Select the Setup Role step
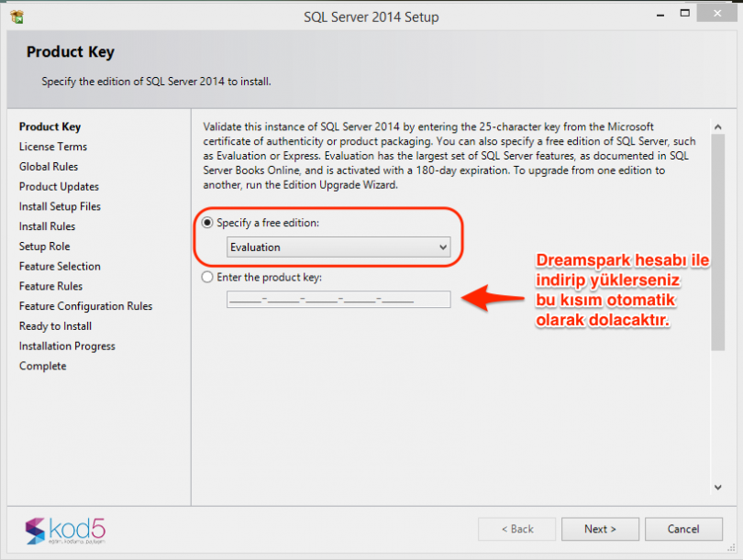Image resolution: width=743 pixels, height=560 pixels. (x=47, y=246)
